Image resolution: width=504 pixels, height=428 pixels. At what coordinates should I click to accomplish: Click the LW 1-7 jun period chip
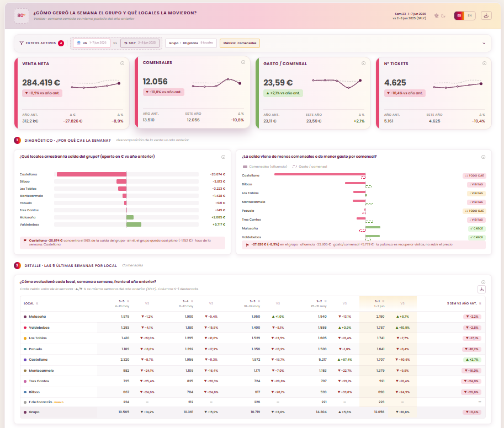[92, 43]
